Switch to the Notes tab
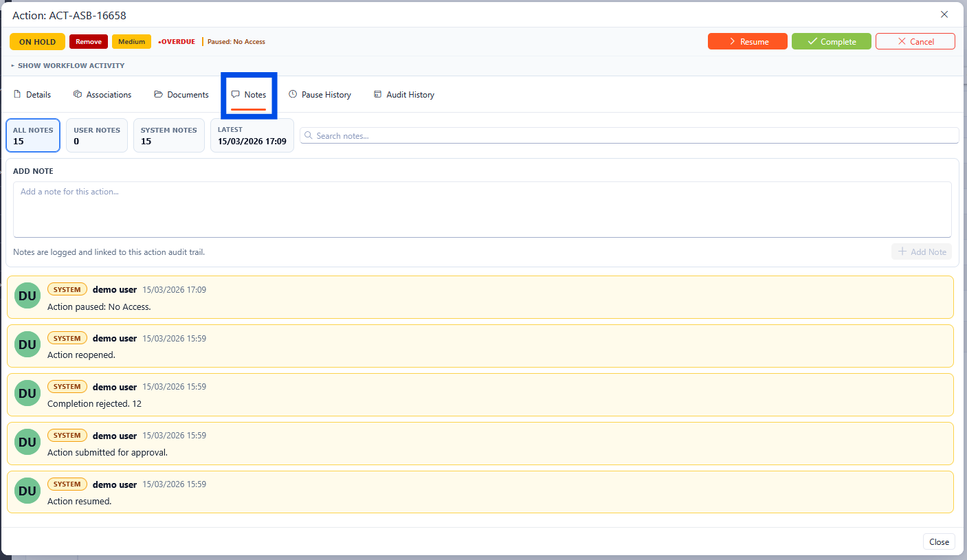Viewport: 967px width, 560px height. point(249,95)
